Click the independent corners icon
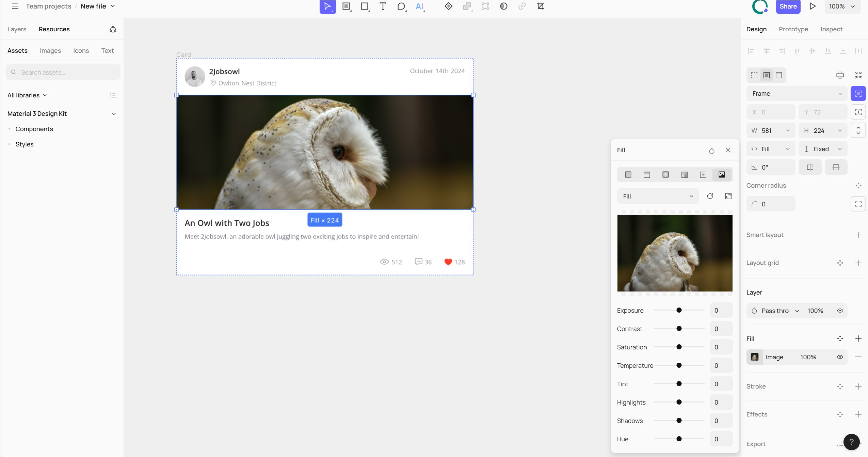 pos(858,204)
